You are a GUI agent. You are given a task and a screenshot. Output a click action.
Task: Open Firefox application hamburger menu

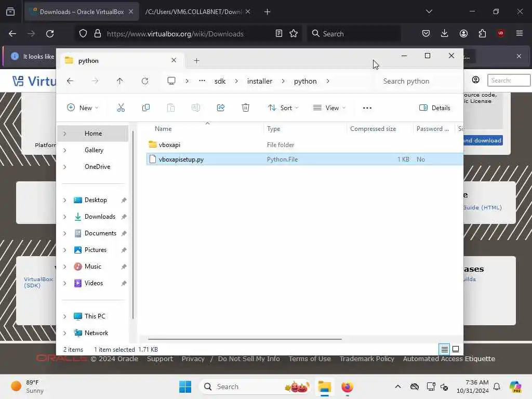520,33
